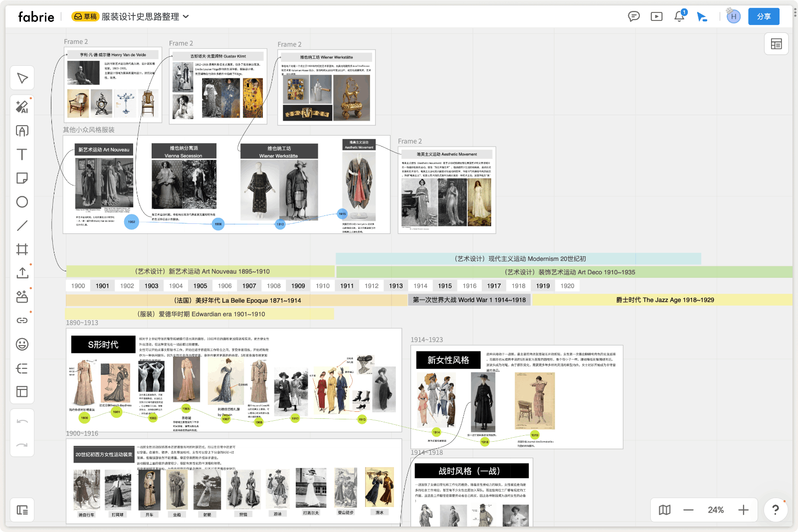Image resolution: width=798 pixels, height=532 pixels.
Task: Expand the document title dropdown chevron
Action: pyautogui.click(x=186, y=16)
